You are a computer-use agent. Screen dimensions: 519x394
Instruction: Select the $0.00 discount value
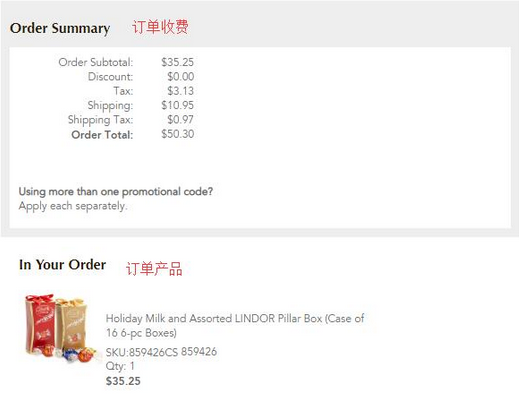point(181,77)
